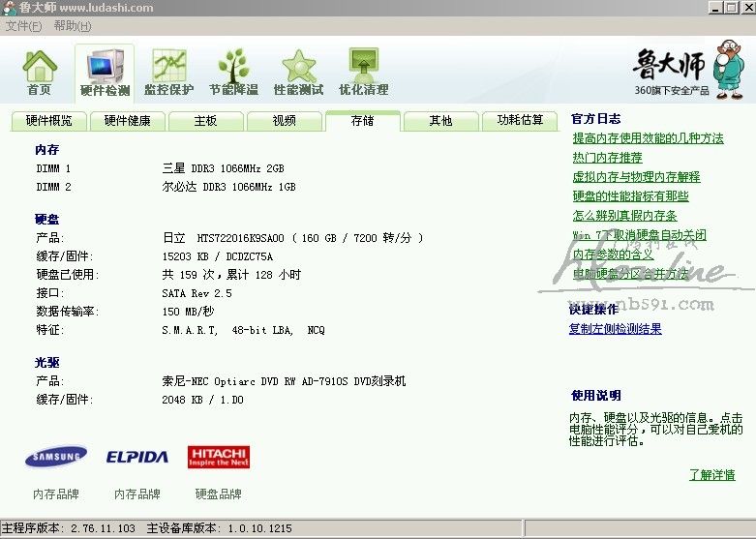This screenshot has width=756, height=539.
Task: Open the 优化清理 optimize cleanup icon
Action: [x=364, y=73]
